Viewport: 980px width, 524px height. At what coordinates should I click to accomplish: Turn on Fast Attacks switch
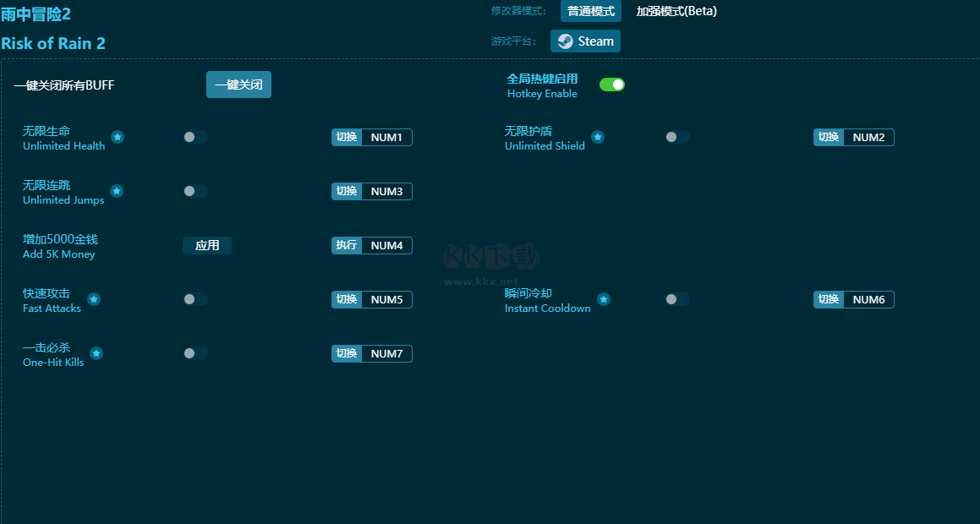click(x=195, y=299)
